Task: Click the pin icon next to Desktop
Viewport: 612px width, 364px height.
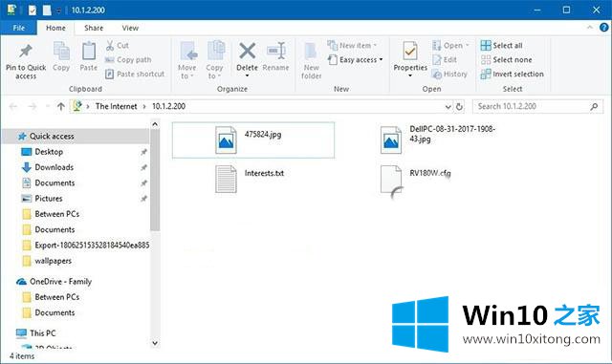Action: (x=143, y=152)
